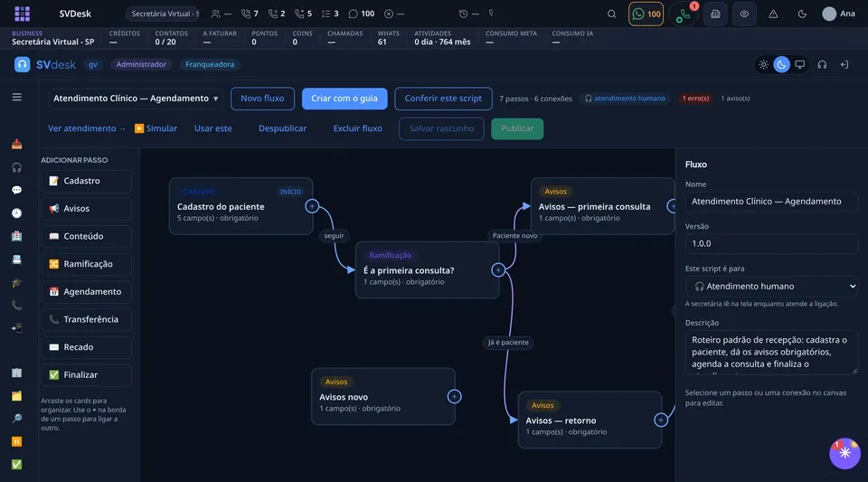Click the 1 erro(s) badge
The width and height of the screenshot is (868, 482).
click(695, 99)
